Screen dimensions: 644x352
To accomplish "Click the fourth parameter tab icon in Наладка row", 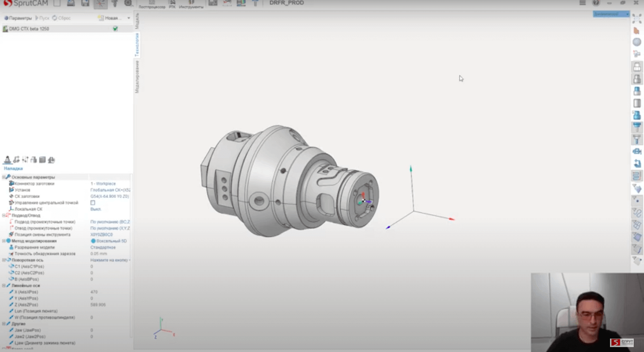I will point(34,160).
